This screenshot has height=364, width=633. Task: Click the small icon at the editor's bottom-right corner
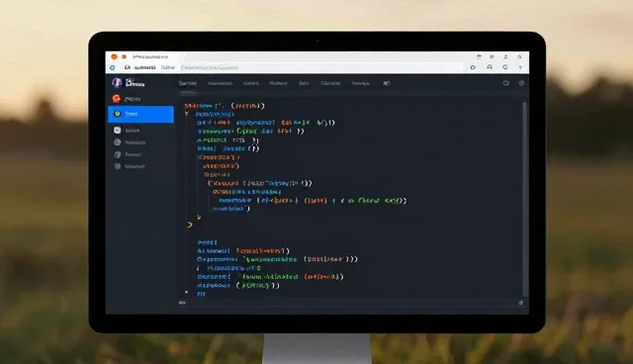pyautogui.click(x=521, y=303)
